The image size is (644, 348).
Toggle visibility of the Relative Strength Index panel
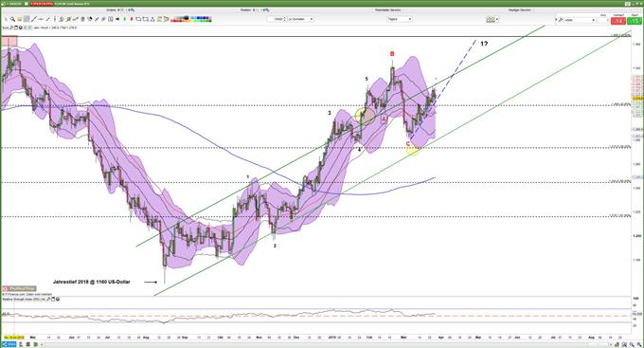coord(58,299)
